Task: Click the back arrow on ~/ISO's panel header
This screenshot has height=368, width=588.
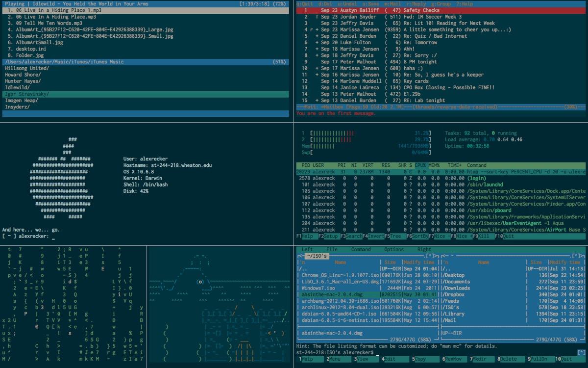Action: [x=300, y=256]
